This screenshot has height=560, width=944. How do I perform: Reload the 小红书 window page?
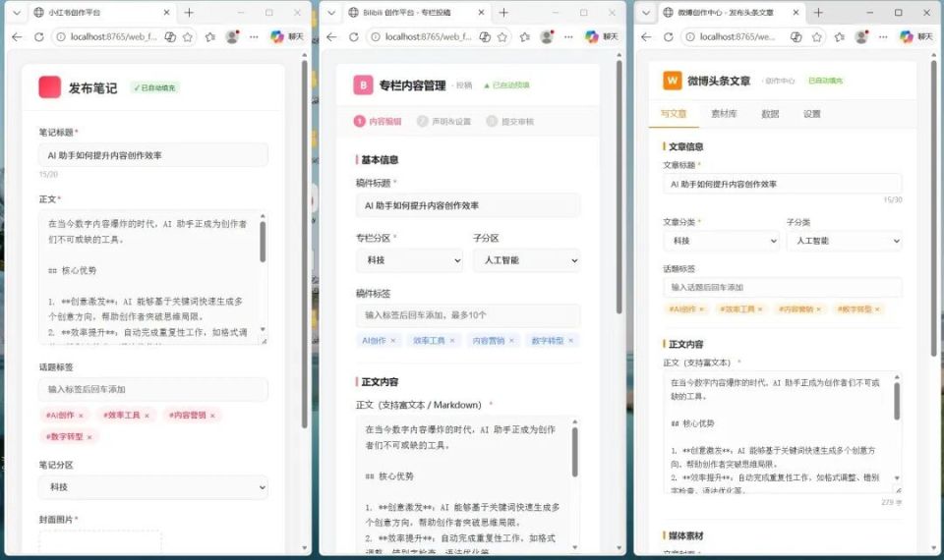(x=39, y=37)
